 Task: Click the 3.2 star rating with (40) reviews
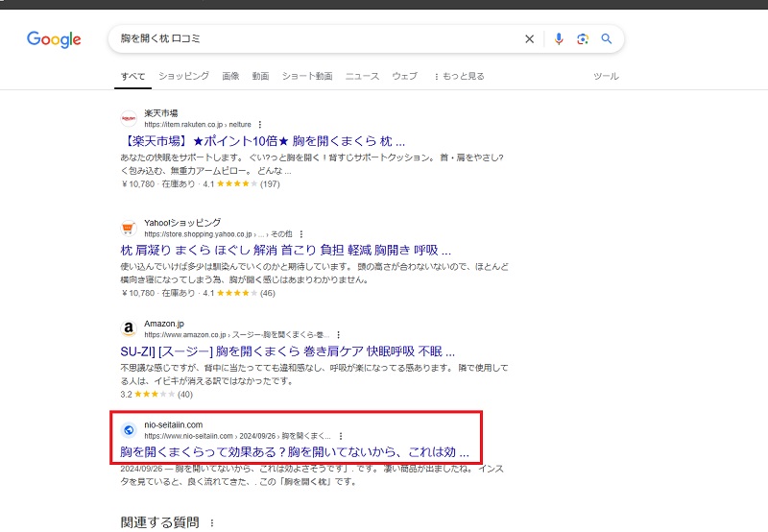pos(156,395)
